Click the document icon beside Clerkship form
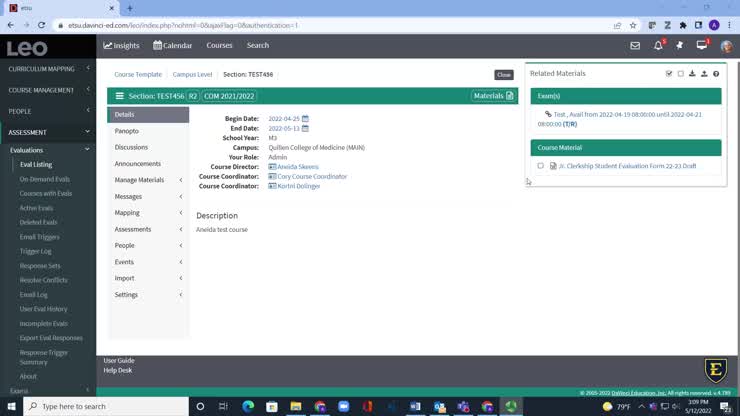 [x=553, y=166]
